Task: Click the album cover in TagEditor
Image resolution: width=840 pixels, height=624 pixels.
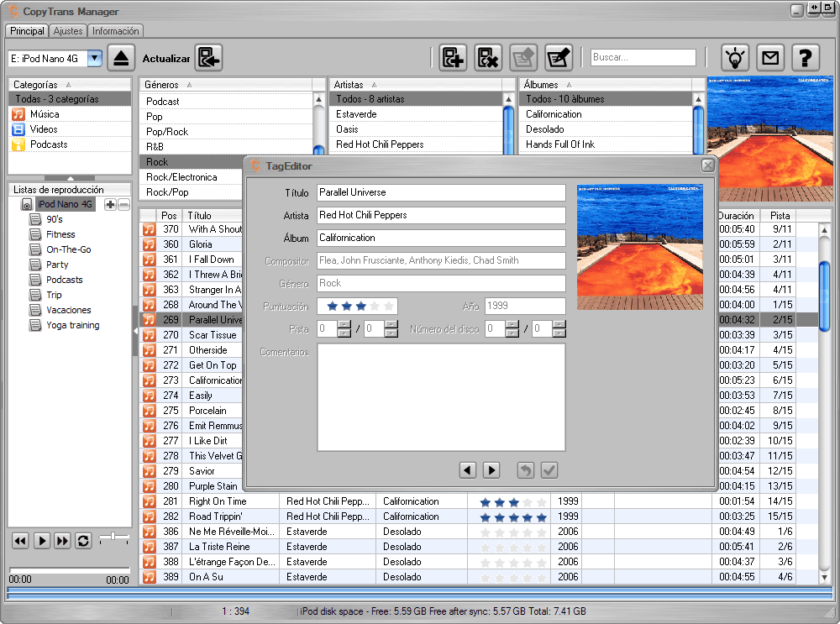Action: click(x=639, y=247)
